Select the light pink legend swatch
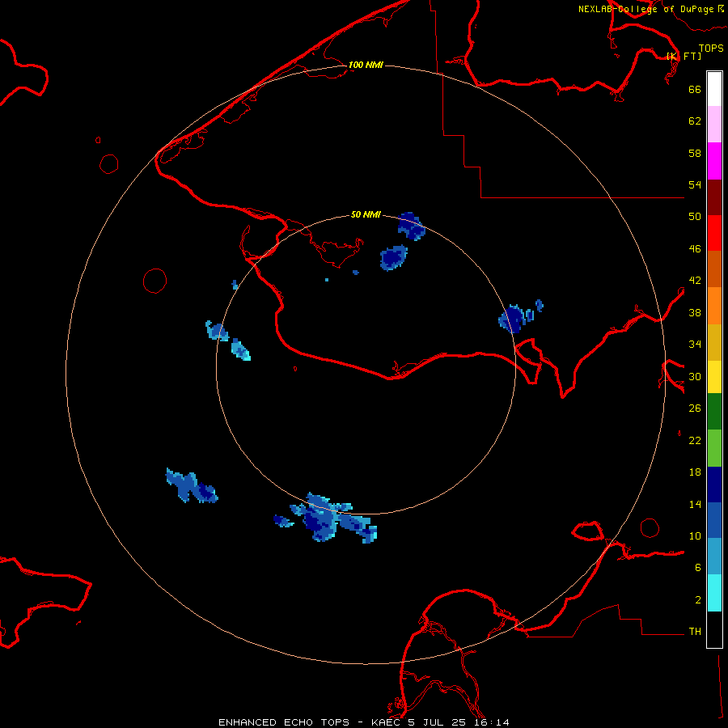 714,125
